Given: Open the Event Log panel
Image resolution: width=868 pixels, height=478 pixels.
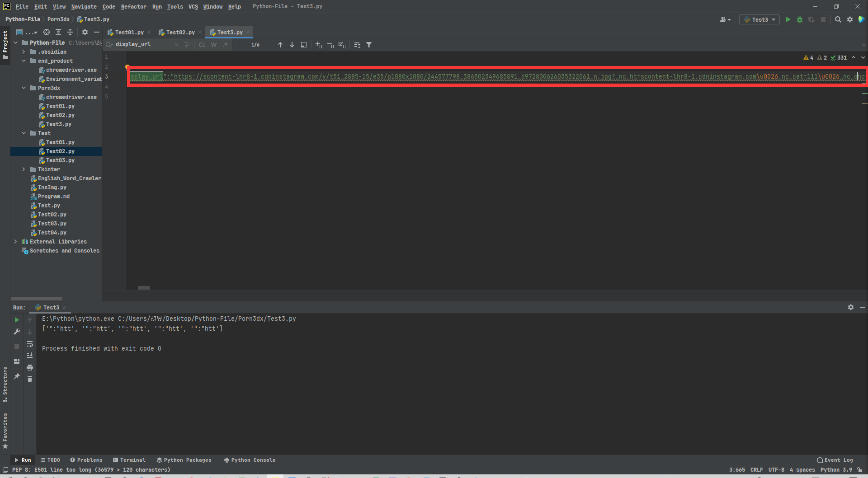Looking at the screenshot, I should (835, 460).
